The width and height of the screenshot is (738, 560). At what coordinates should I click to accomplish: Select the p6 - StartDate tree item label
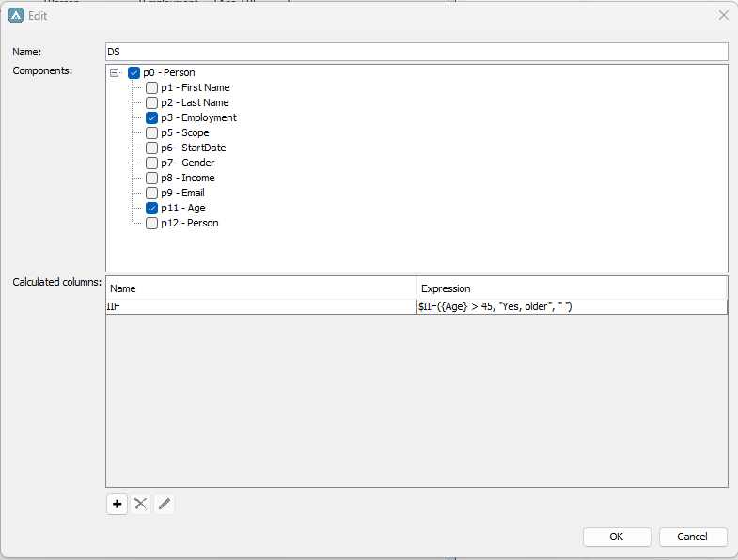193,148
